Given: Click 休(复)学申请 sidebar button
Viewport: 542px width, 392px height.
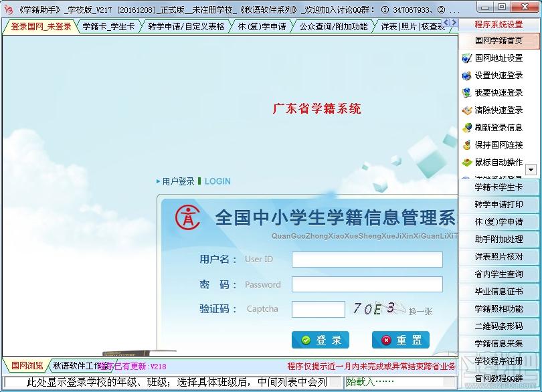Looking at the screenshot, I should coord(499,222).
